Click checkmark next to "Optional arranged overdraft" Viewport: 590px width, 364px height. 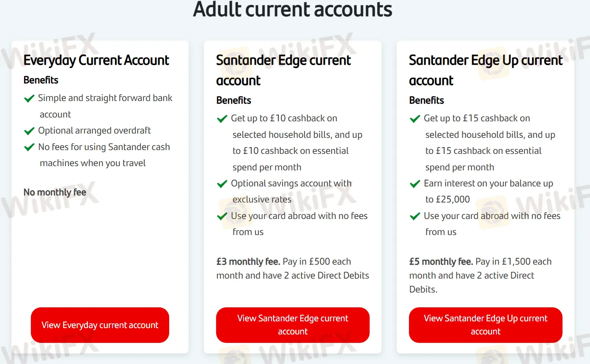(29, 131)
